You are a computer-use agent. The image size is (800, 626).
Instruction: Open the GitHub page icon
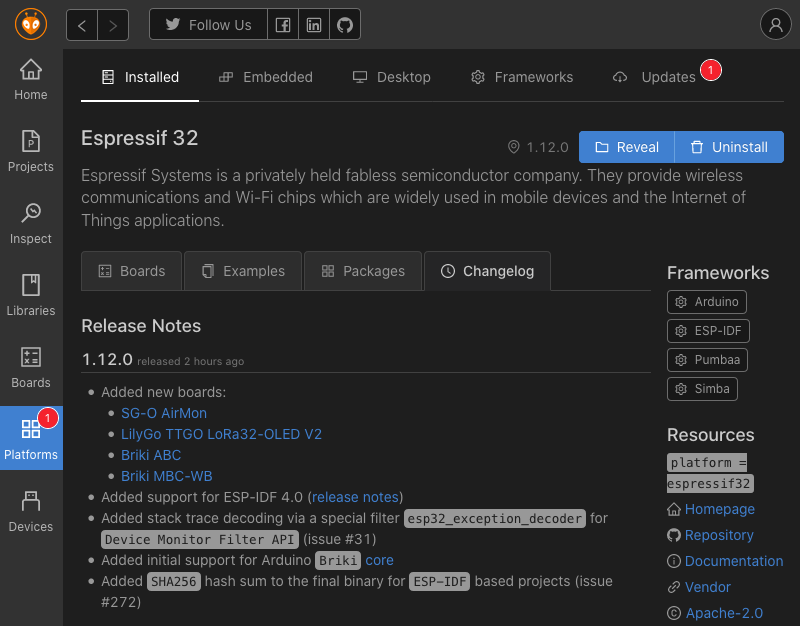tap(345, 24)
